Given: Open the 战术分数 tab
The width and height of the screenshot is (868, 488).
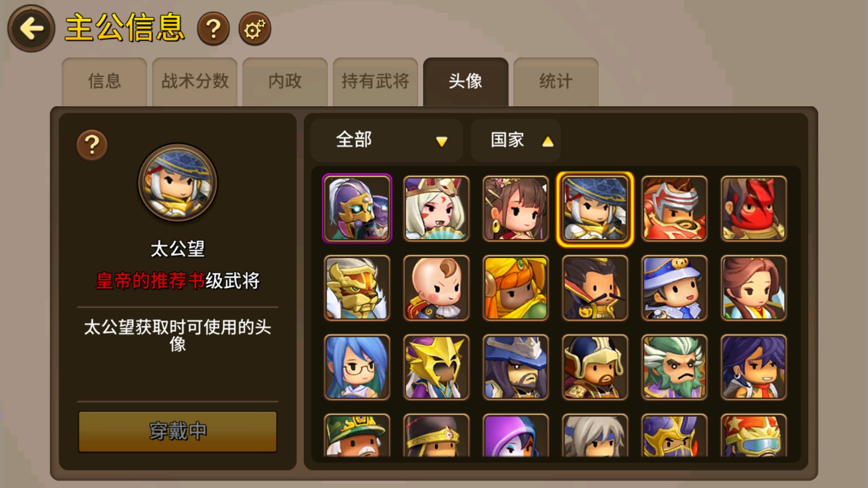Looking at the screenshot, I should [x=195, y=81].
